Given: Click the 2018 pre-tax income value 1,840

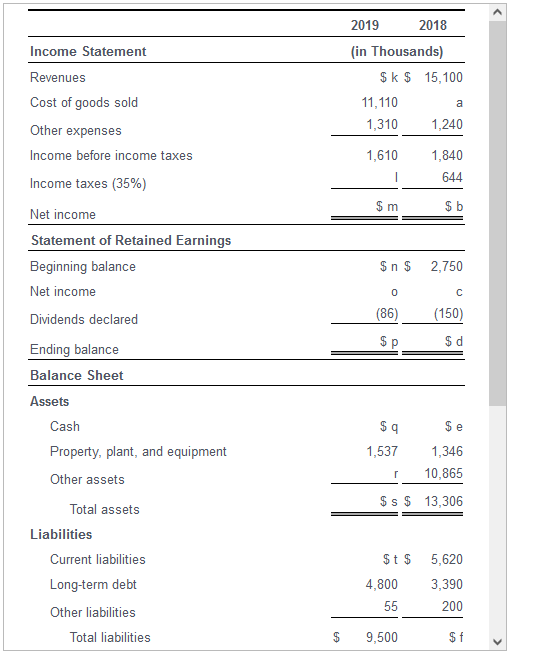Looking at the screenshot, I should (447, 156).
